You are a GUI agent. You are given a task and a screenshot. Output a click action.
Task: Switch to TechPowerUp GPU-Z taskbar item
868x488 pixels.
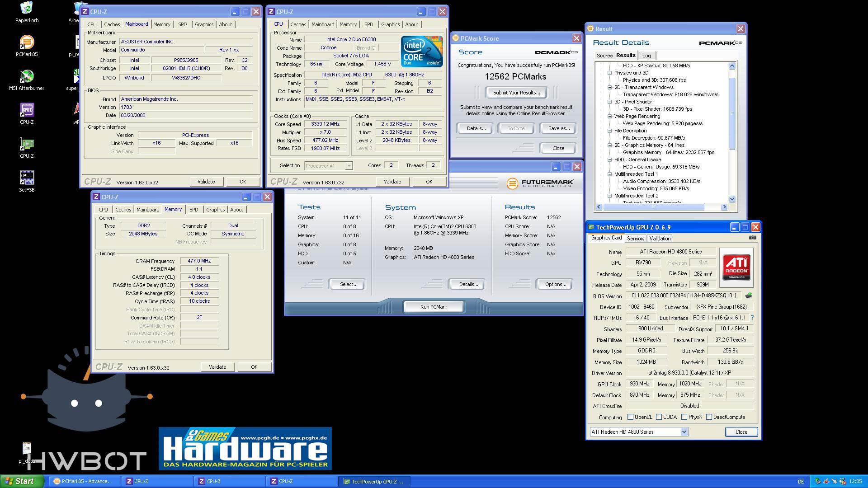click(374, 481)
